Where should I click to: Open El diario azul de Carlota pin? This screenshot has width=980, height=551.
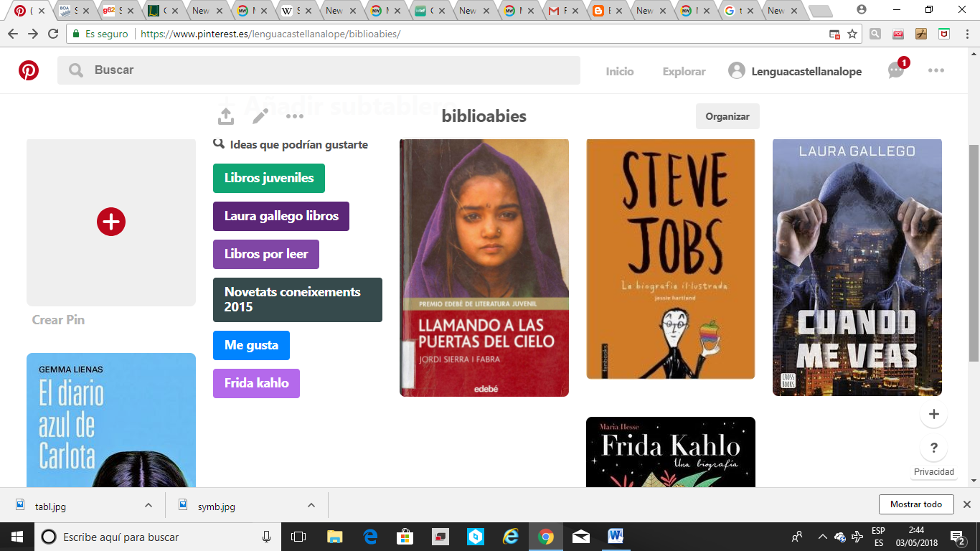(111, 420)
